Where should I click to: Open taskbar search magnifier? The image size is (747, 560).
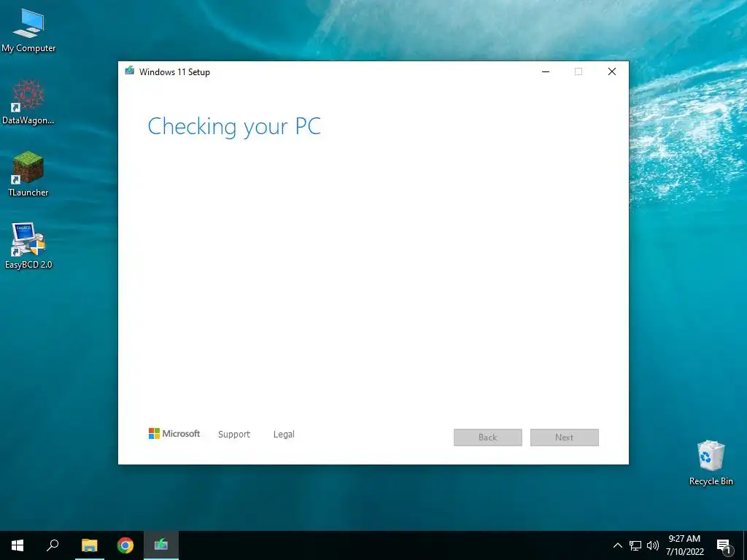pos(53,545)
